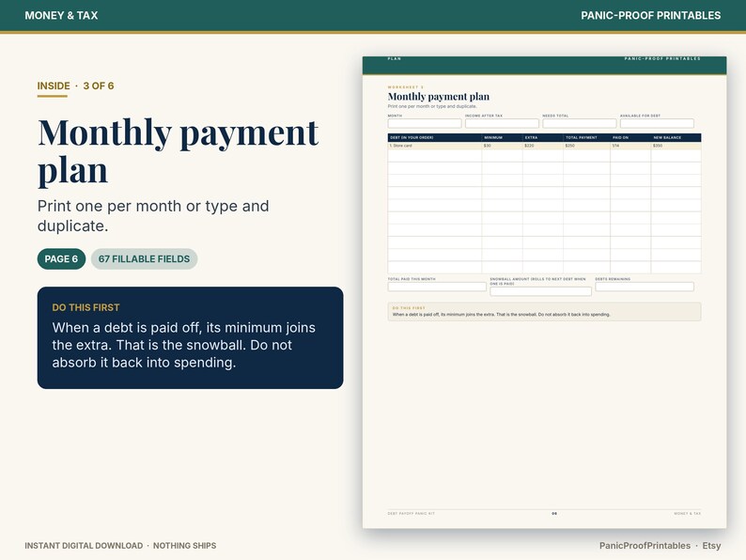The width and height of the screenshot is (746, 560).
Task: Click the TOTAL PAID THIS MONTH input field
Action: (x=437, y=287)
